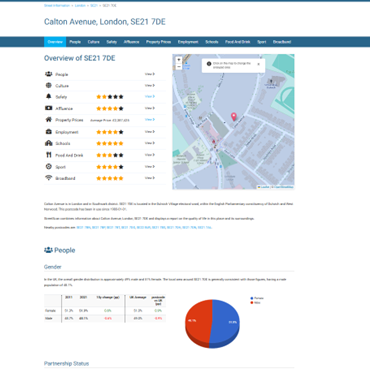The image size is (370, 372).
Task: Open the first nearby postcode link
Action: [83, 227]
